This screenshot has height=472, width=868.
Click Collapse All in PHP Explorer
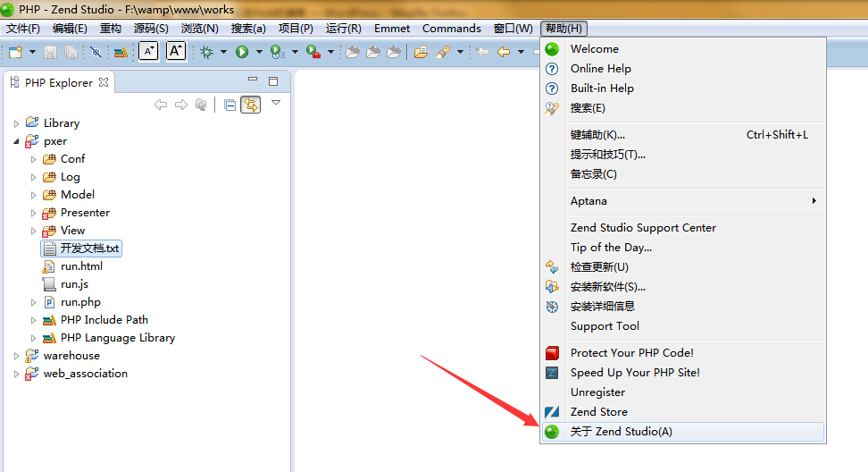tap(230, 105)
